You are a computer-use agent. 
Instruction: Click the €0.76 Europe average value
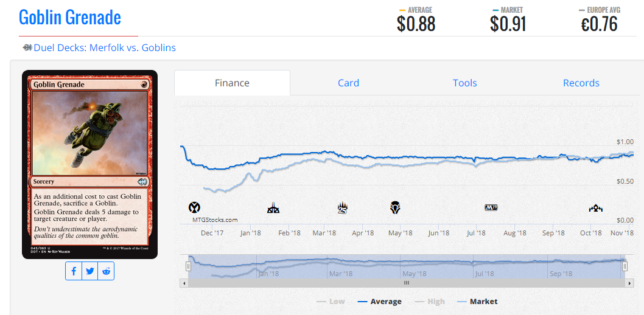pyautogui.click(x=599, y=24)
